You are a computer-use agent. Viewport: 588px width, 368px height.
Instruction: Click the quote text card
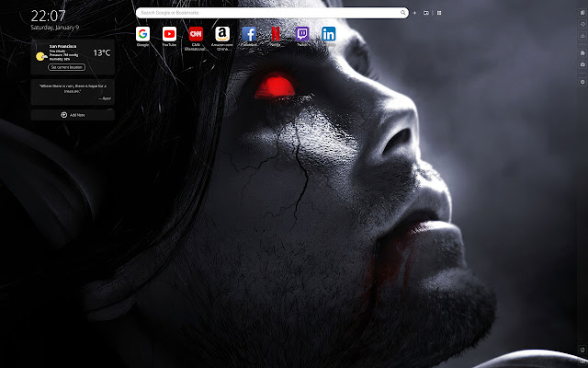coord(73,92)
